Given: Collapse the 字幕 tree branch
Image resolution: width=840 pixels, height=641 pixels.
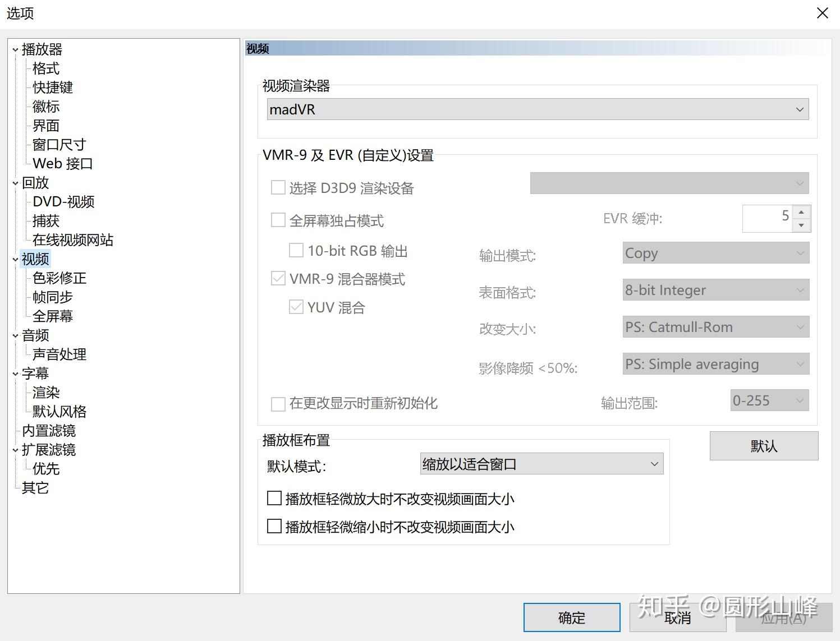Looking at the screenshot, I should pos(15,373).
